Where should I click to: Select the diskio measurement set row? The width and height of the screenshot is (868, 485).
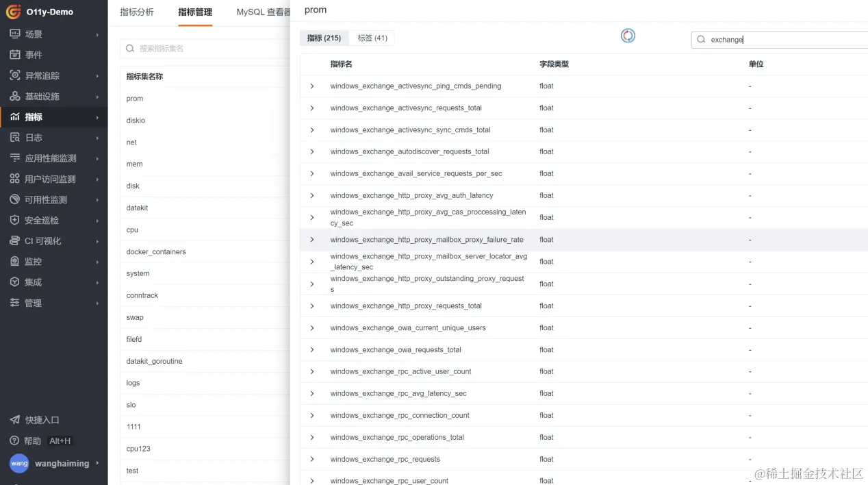point(205,121)
